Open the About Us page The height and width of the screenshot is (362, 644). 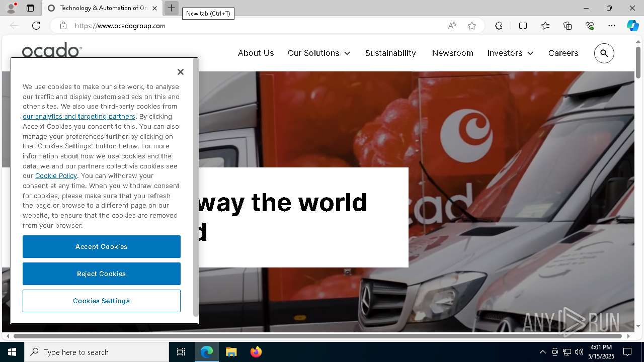(x=256, y=53)
